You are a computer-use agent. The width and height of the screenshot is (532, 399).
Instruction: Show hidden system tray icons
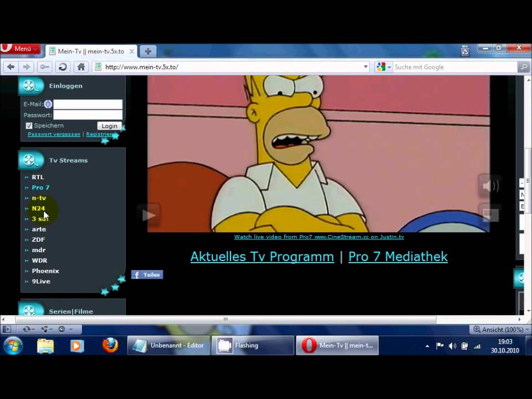pos(427,346)
